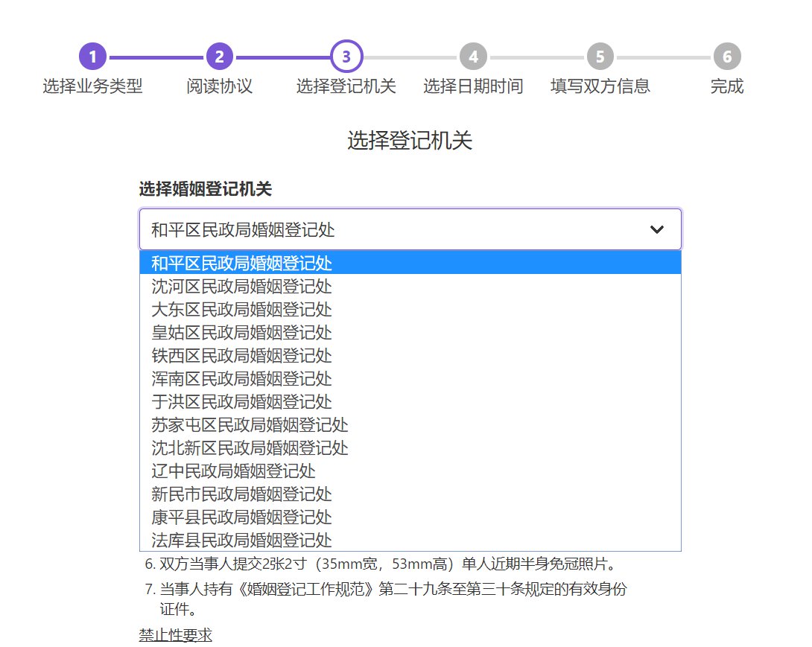Collapse dropdown using the chevron arrow

point(656,230)
